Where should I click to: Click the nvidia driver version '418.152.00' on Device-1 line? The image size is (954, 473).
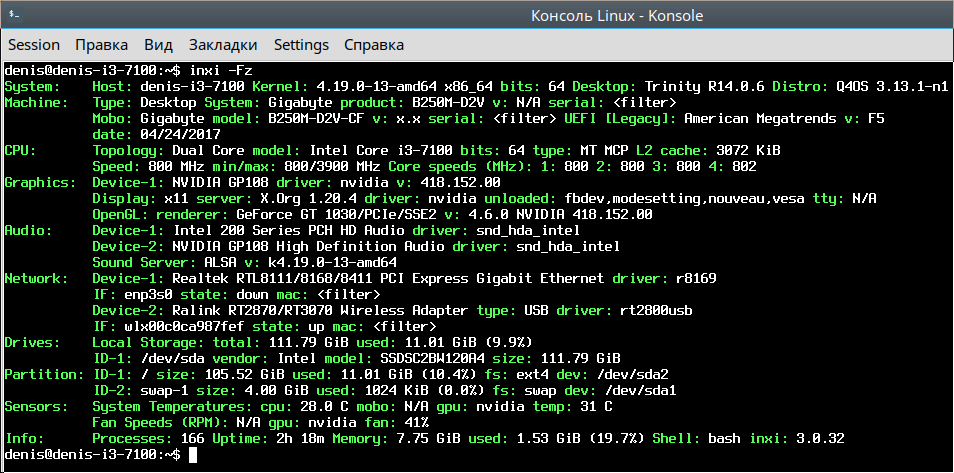[460, 182]
